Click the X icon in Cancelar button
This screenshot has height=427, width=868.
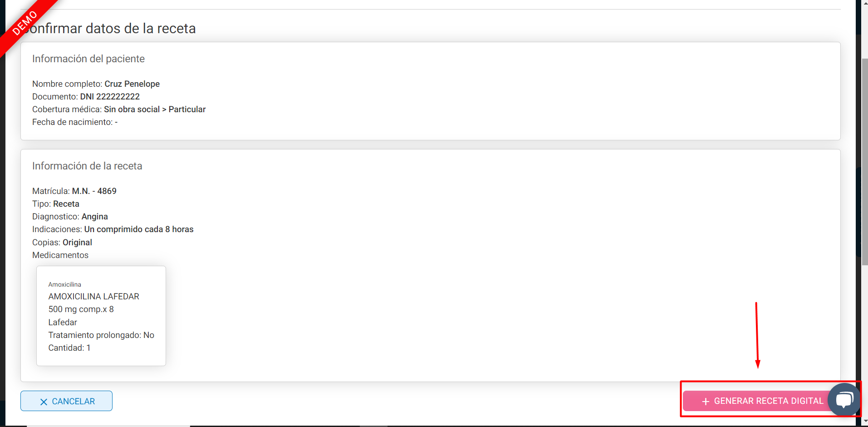click(x=44, y=402)
